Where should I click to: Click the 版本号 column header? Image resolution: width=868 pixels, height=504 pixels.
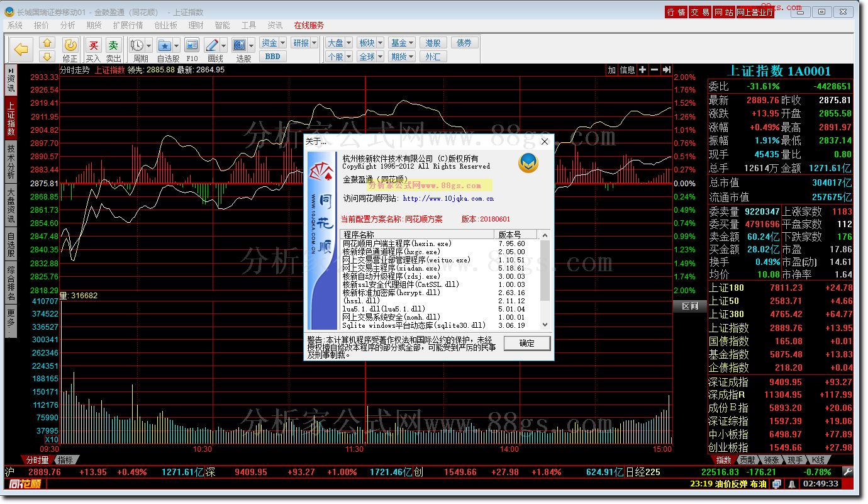517,234
